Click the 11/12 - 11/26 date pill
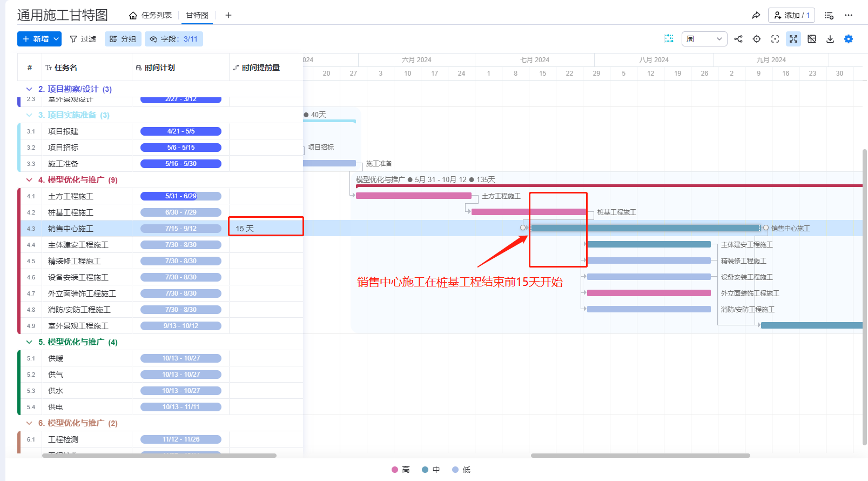The height and width of the screenshot is (481, 868). [181, 439]
